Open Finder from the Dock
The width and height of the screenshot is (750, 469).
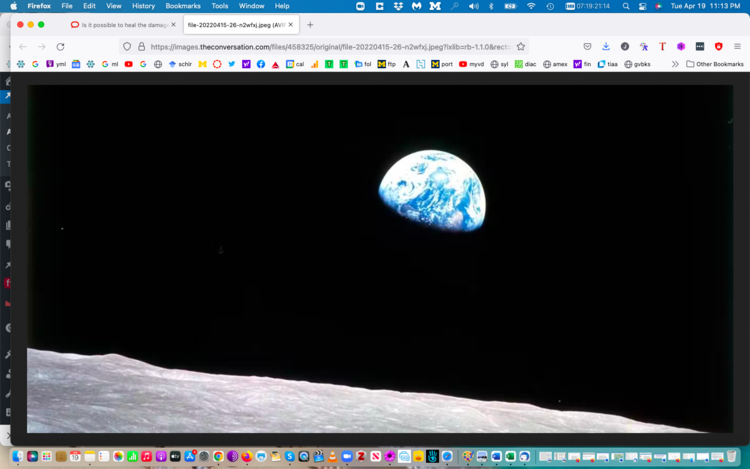(18, 457)
